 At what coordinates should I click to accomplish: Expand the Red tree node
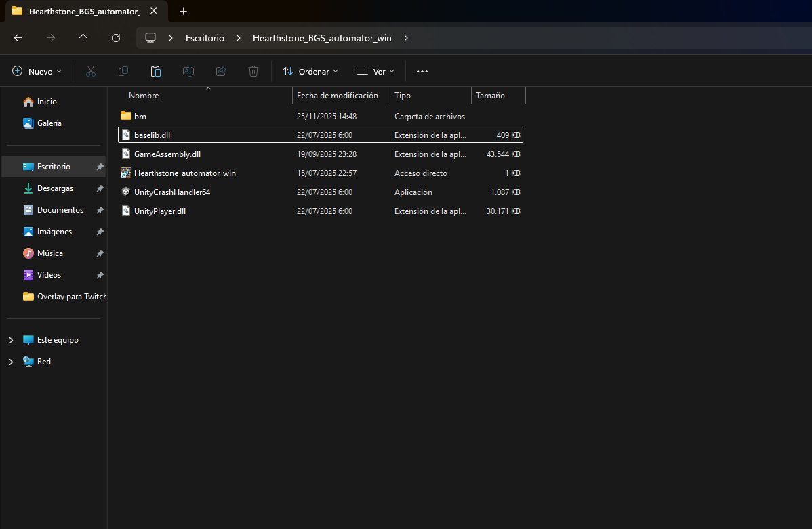pyautogui.click(x=11, y=362)
